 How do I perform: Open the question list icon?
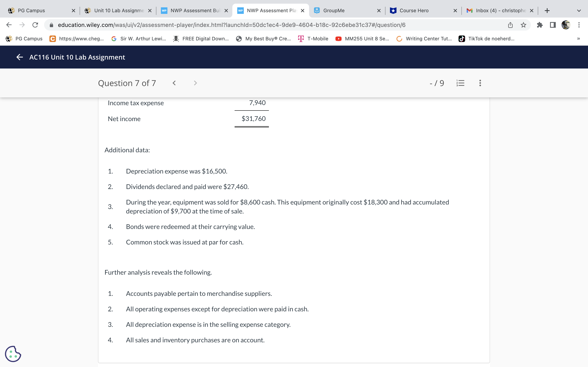460,83
